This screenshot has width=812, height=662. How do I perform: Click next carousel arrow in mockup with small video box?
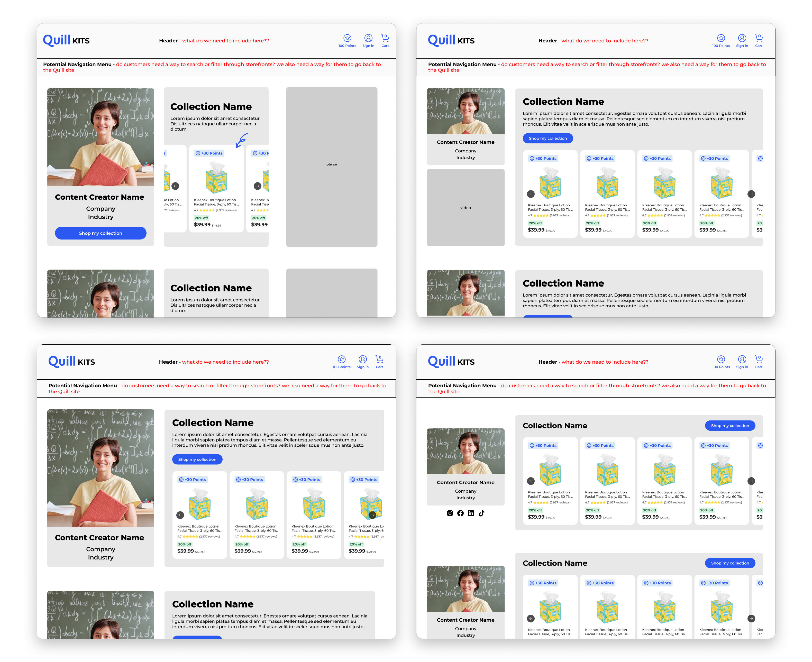(751, 194)
